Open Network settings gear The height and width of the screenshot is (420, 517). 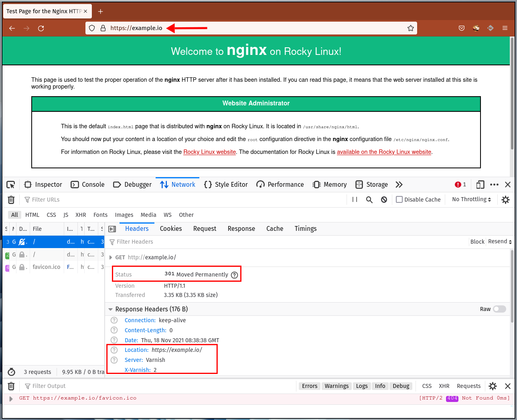pyautogui.click(x=505, y=200)
